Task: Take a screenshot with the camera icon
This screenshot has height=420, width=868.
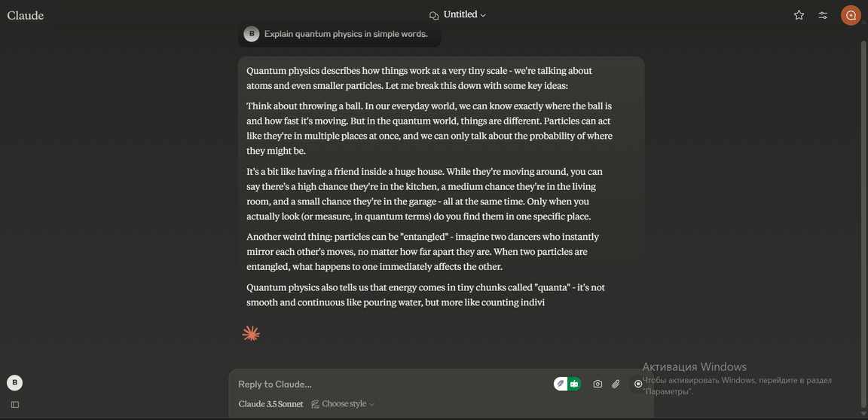Action: point(598,384)
